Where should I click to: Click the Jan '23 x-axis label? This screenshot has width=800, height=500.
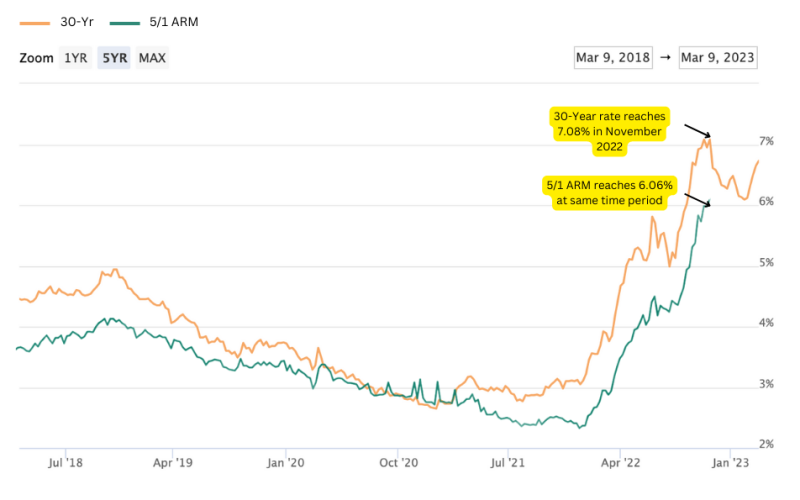pyautogui.click(x=730, y=463)
